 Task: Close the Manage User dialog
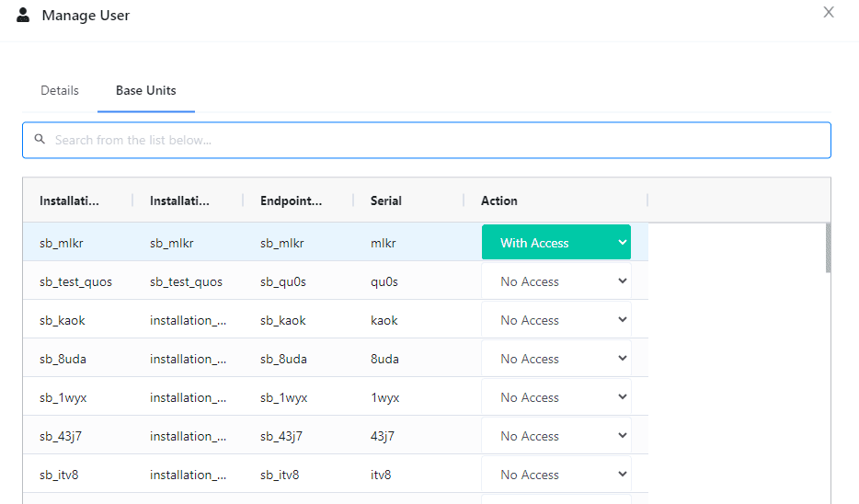829,12
